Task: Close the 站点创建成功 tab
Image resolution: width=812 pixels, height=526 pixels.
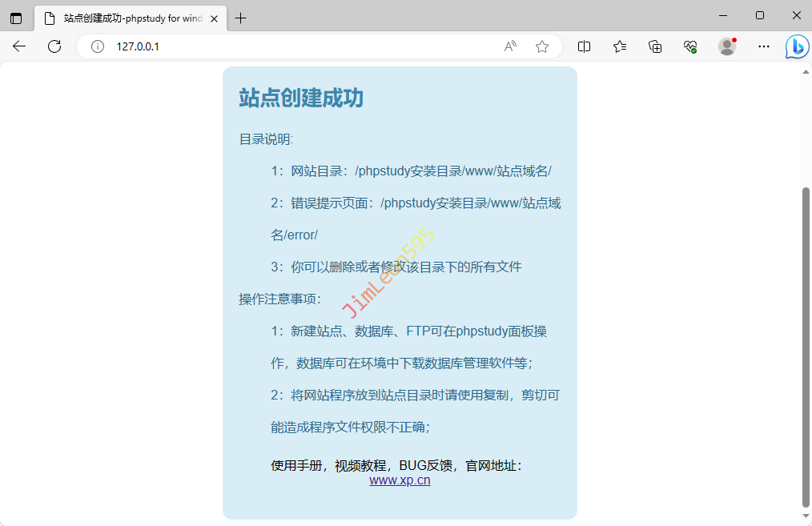Action: pos(215,18)
